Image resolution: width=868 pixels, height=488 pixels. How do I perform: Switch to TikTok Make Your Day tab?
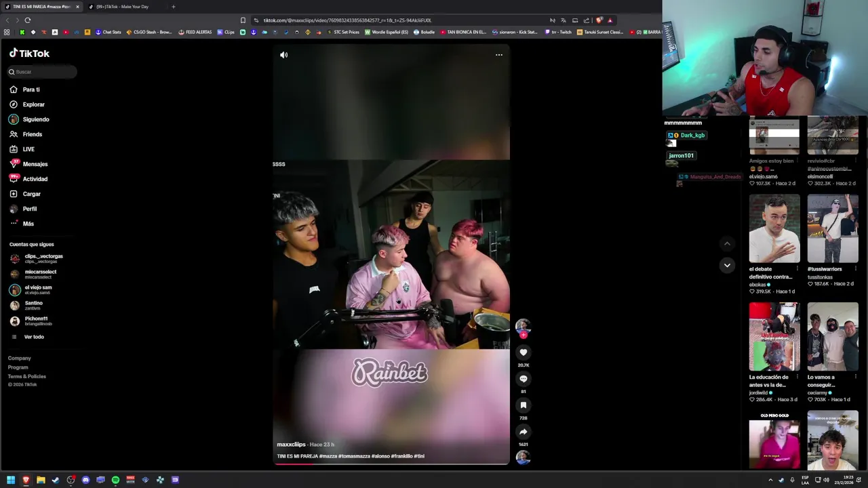coord(122,7)
